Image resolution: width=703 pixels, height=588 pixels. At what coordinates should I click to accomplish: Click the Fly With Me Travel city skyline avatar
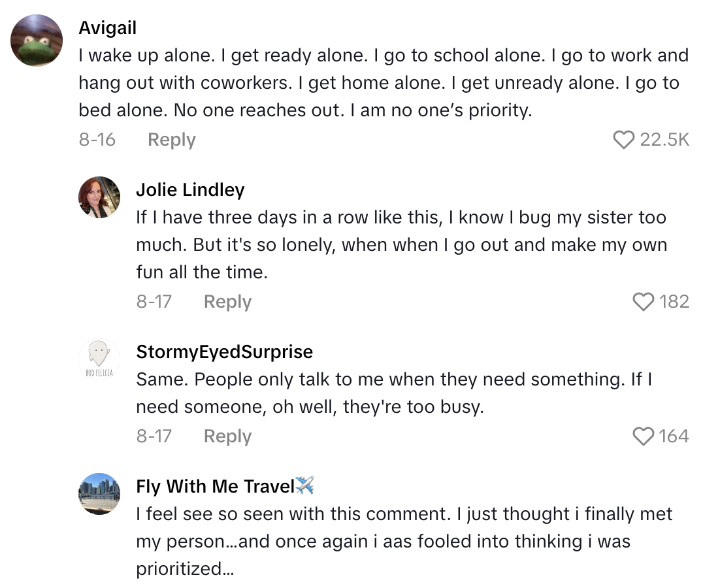(x=99, y=494)
